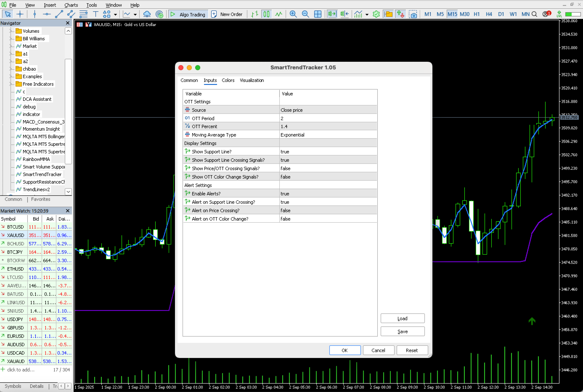Open the shapes tool dropdown arrow
The width and height of the screenshot is (583, 392).
click(x=115, y=14)
